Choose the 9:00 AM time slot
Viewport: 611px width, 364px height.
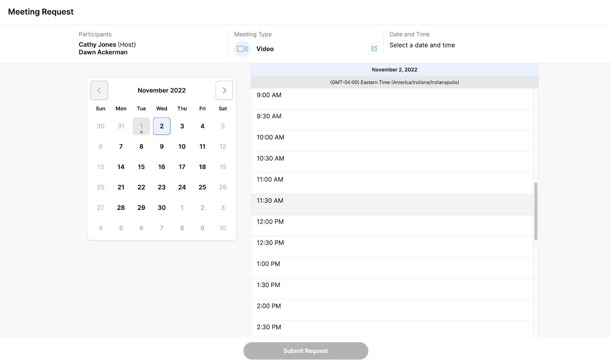pos(391,99)
